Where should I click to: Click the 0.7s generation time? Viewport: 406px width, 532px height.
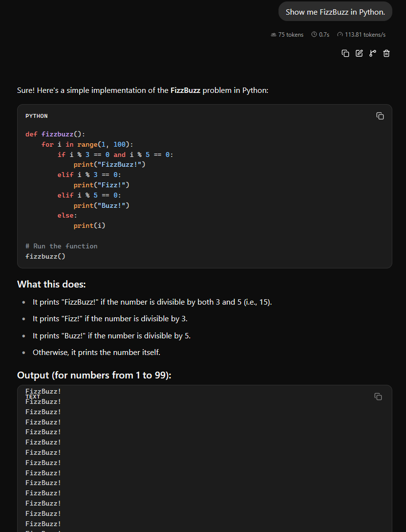[x=321, y=35]
